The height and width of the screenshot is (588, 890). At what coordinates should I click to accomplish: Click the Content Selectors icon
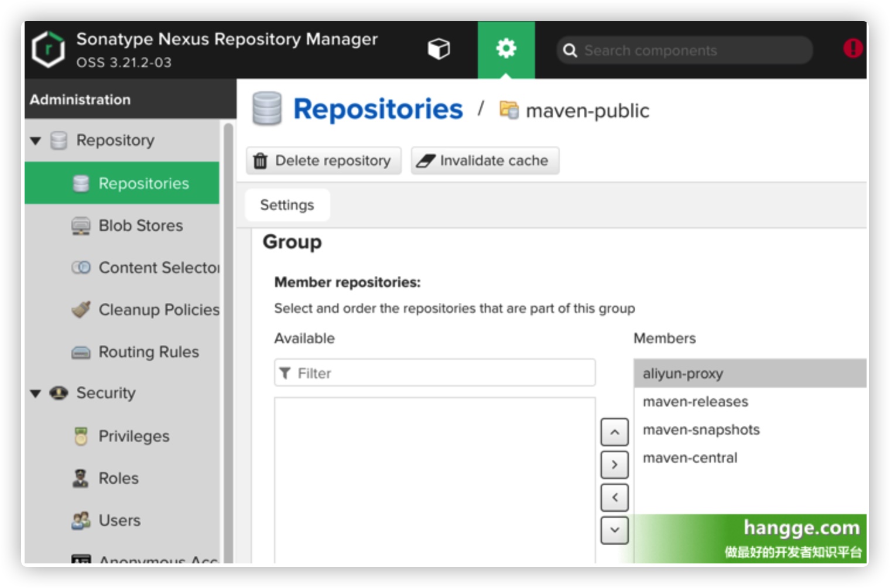(81, 268)
